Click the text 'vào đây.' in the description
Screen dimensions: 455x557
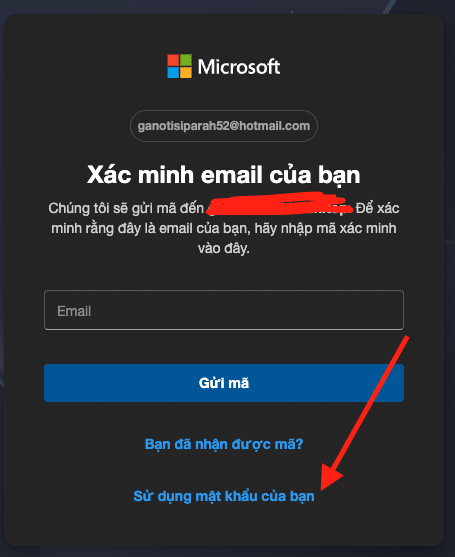224,248
